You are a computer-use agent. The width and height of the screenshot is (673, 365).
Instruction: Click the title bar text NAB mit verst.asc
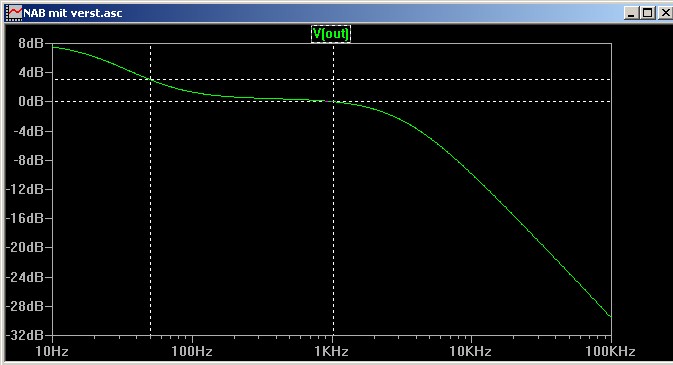point(73,13)
